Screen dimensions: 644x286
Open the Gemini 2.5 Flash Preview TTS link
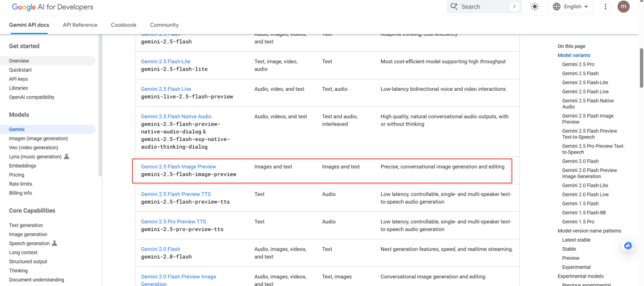pos(176,194)
